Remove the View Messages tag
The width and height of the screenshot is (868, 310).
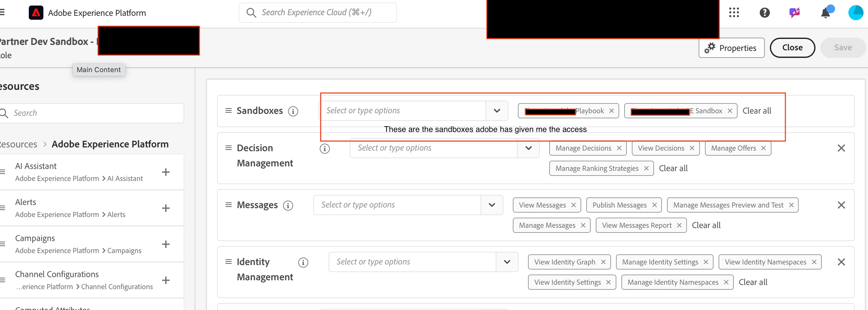click(573, 205)
